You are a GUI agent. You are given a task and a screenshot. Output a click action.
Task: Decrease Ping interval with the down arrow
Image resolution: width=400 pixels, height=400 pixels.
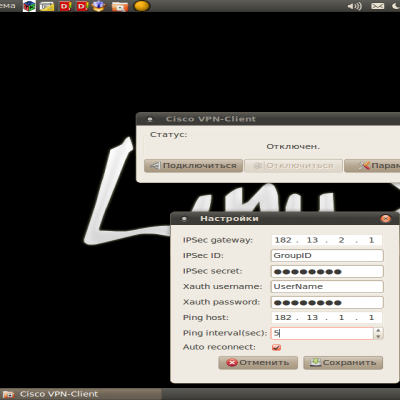click(x=378, y=336)
